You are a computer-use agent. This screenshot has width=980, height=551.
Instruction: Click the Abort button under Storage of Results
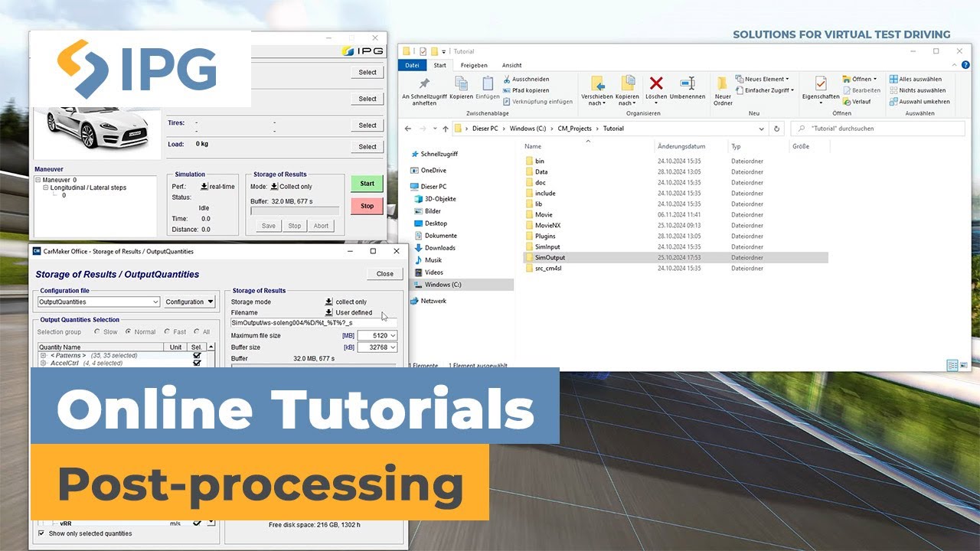(x=321, y=226)
